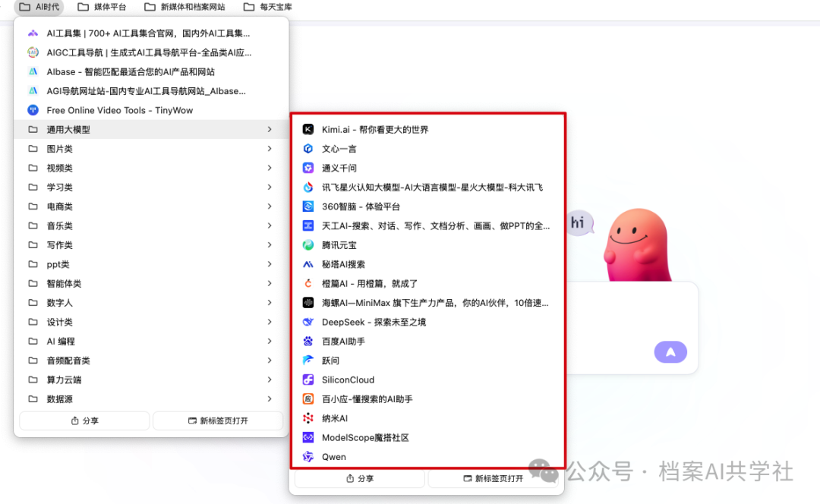
Task: Click the 秘塔AI搜索 icon
Action: click(308, 265)
